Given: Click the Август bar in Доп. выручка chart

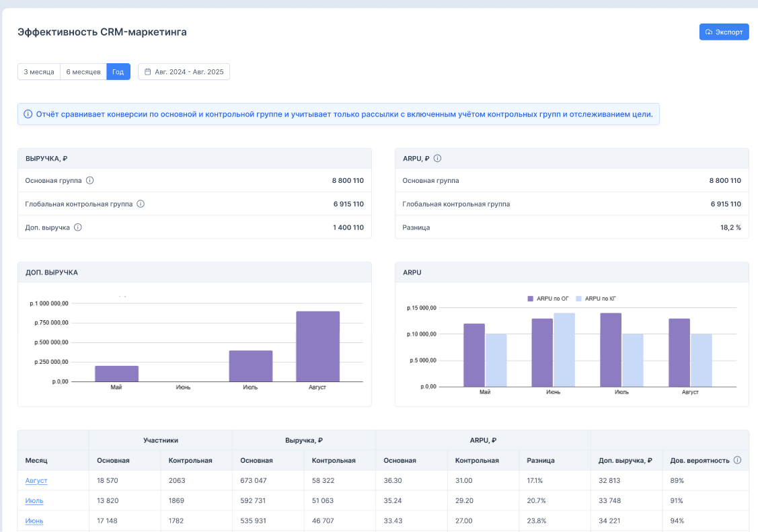Looking at the screenshot, I should (x=317, y=346).
